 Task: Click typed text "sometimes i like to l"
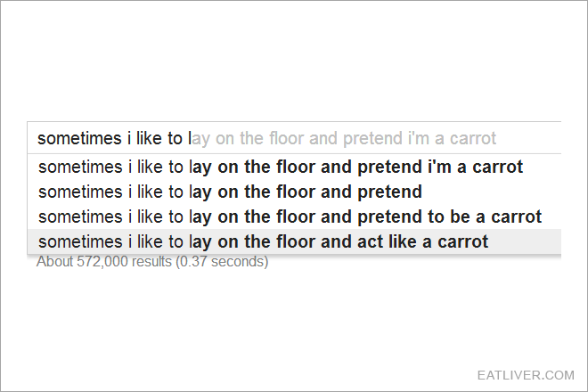(x=114, y=138)
